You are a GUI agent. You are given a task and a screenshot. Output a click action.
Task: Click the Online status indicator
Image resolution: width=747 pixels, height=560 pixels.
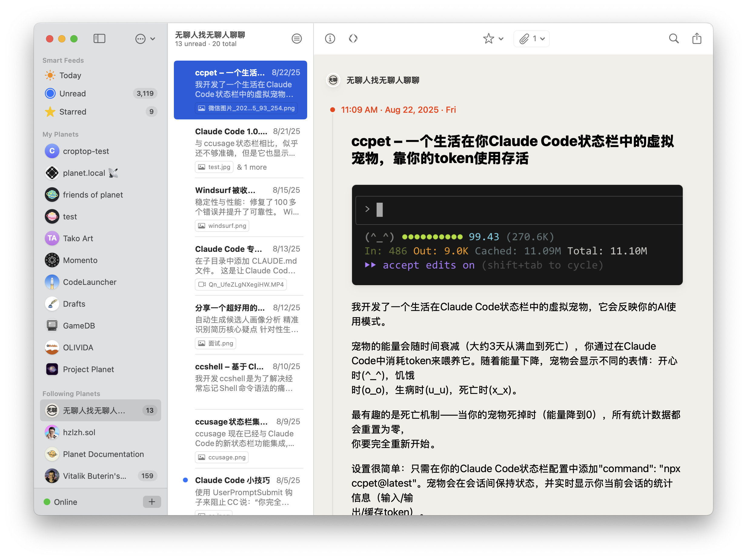(61, 502)
